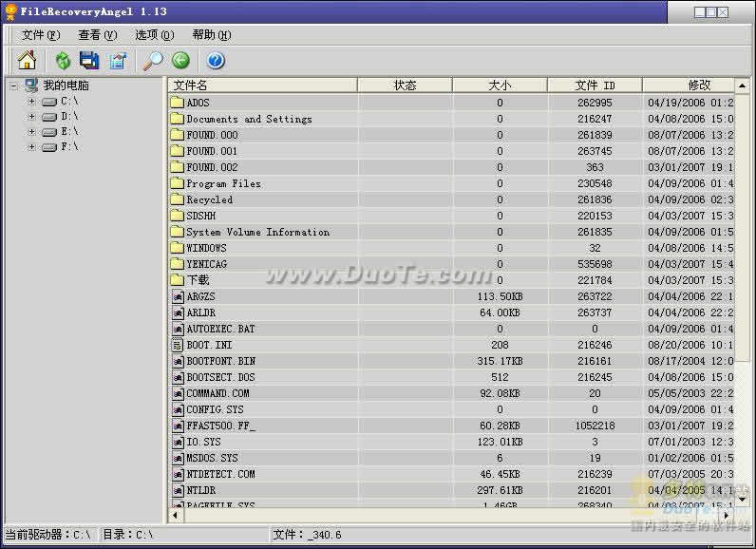Open the 帮助(H) menu

(x=211, y=35)
